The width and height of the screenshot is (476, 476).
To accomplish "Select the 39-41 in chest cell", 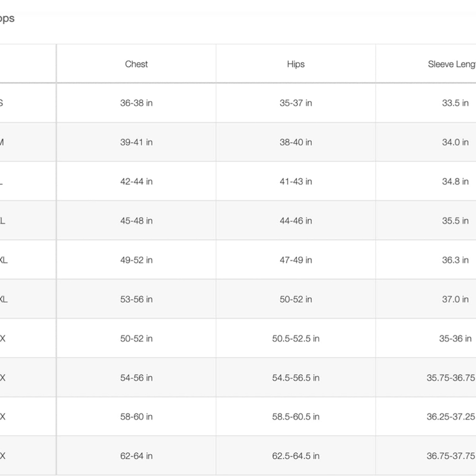I will click(x=136, y=142).
